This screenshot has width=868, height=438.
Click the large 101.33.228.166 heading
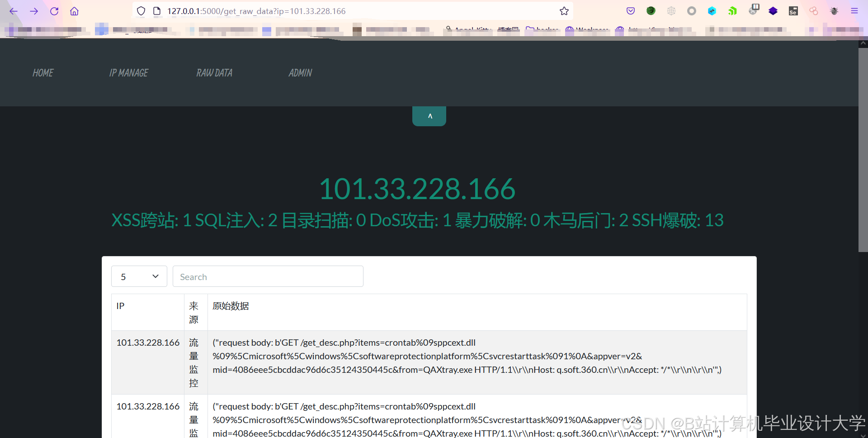click(417, 189)
